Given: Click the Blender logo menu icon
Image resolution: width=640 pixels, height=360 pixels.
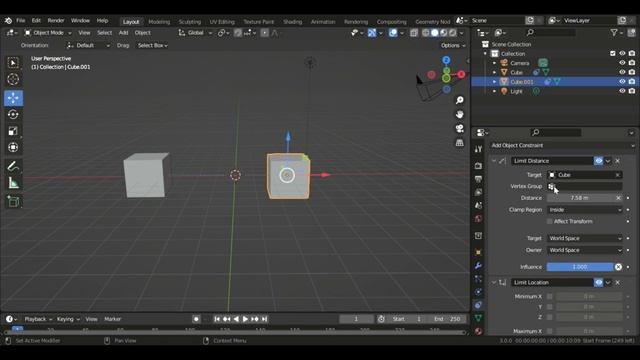Looking at the screenshot, I should pos(8,20).
